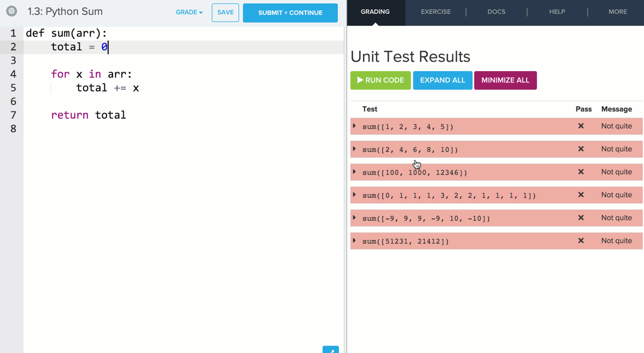Click the MINIMIZE ALL button
Viewport: 644px width, 353px height.
coord(505,80)
